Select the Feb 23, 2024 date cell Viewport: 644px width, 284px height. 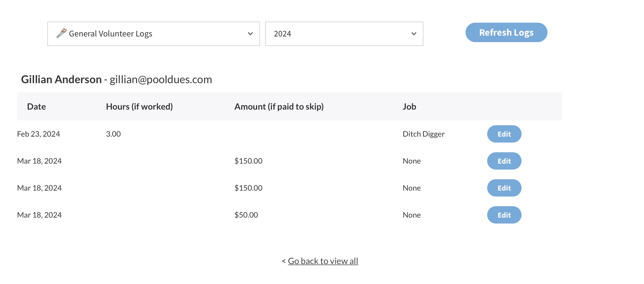pyautogui.click(x=38, y=134)
